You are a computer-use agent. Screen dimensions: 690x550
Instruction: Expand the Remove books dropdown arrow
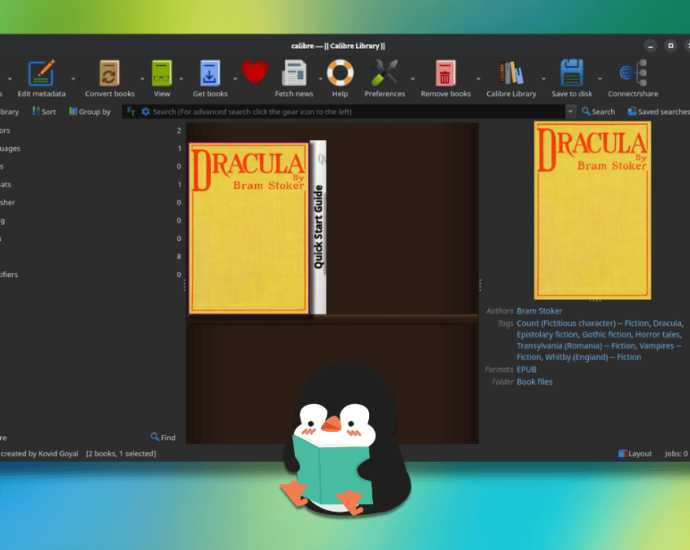click(478, 79)
